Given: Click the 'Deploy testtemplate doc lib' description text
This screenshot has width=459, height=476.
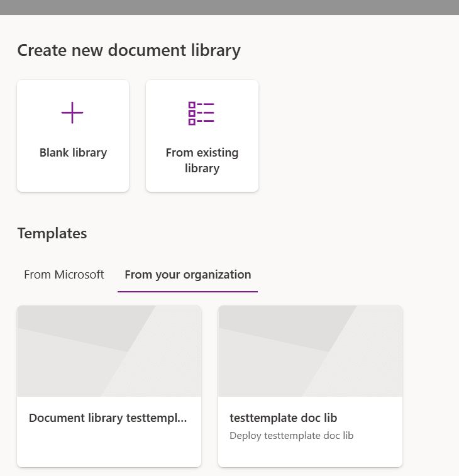Looking at the screenshot, I should point(292,435).
